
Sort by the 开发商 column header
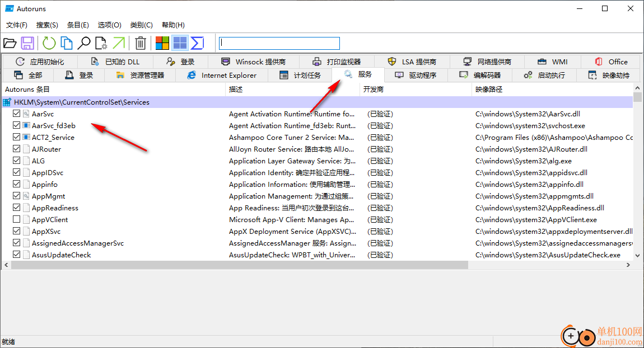(x=416, y=89)
